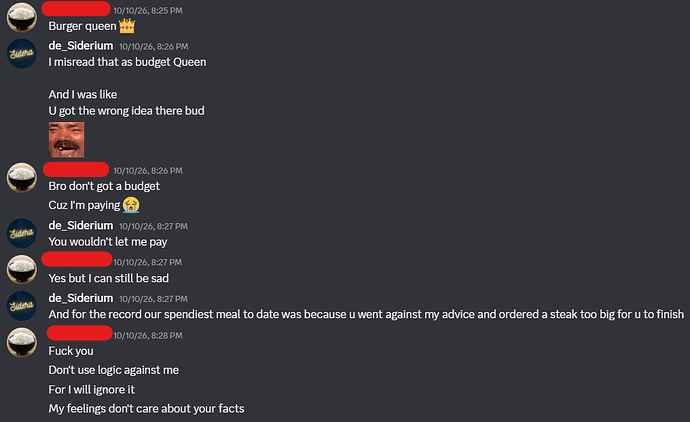Select the message "U got the wrong idea there bud"
690x422 pixels.
click(126, 111)
